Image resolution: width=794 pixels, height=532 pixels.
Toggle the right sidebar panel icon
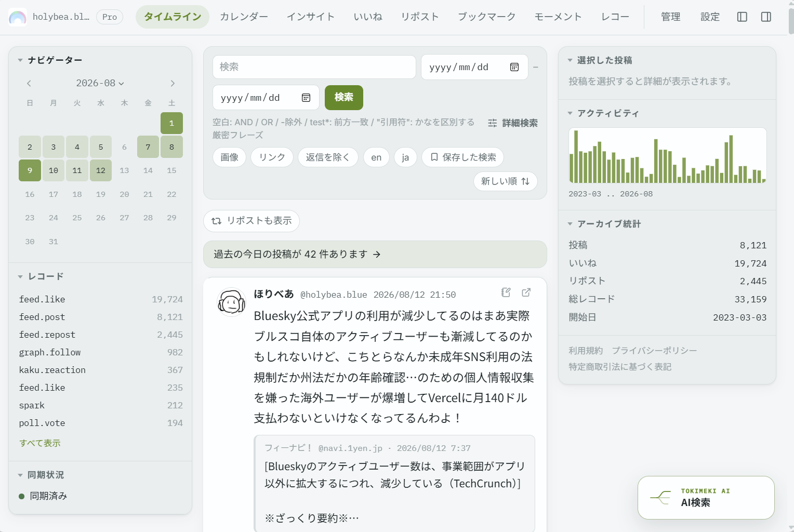tap(766, 17)
